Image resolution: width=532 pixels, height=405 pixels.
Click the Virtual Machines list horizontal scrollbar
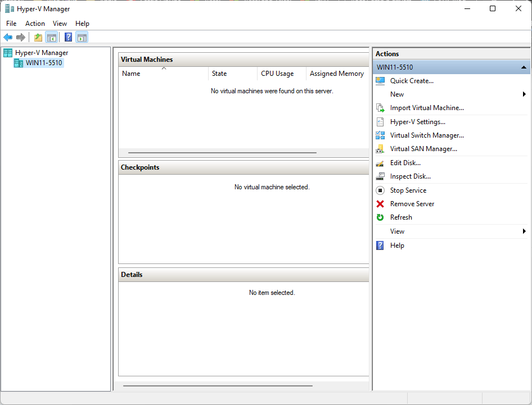click(x=222, y=153)
